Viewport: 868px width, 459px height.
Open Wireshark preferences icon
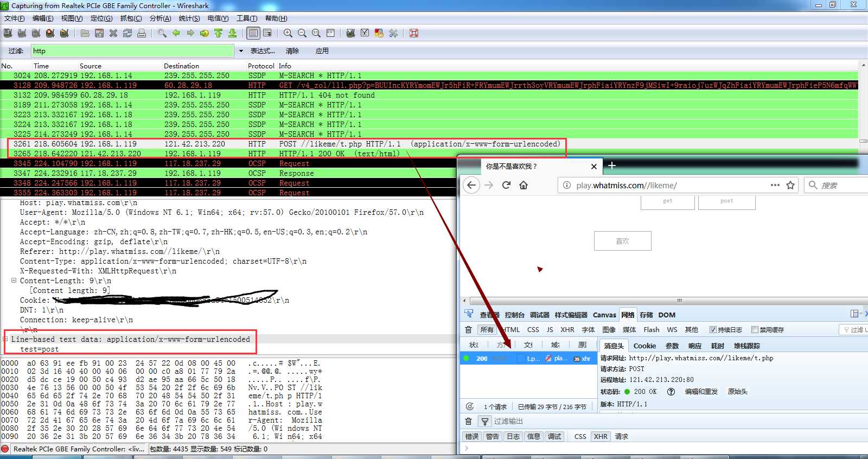(x=393, y=33)
